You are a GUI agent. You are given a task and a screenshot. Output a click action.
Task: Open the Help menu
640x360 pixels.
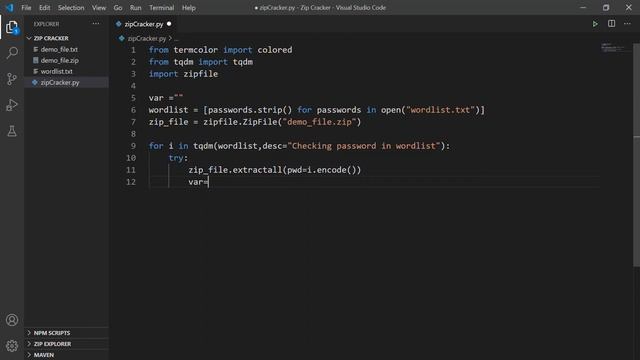189,7
